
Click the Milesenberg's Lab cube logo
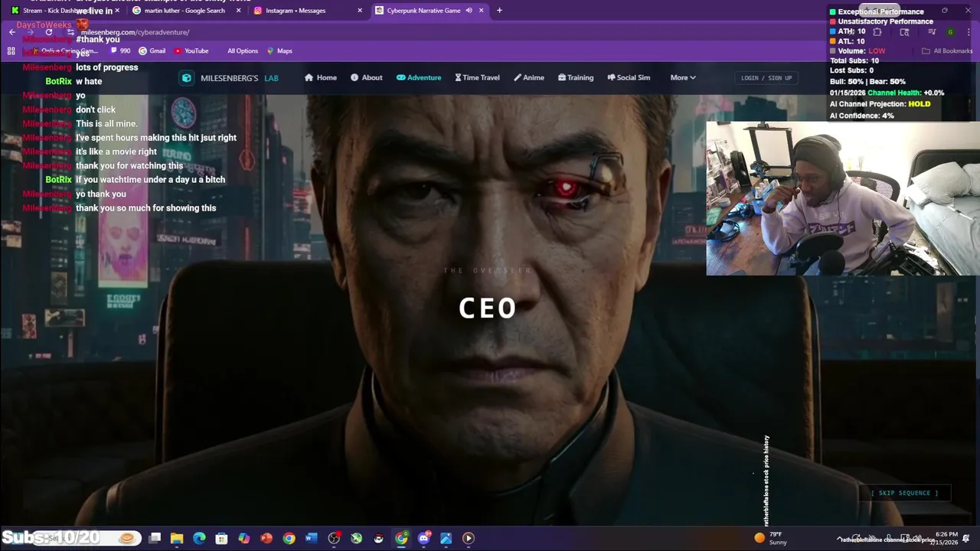186,77
